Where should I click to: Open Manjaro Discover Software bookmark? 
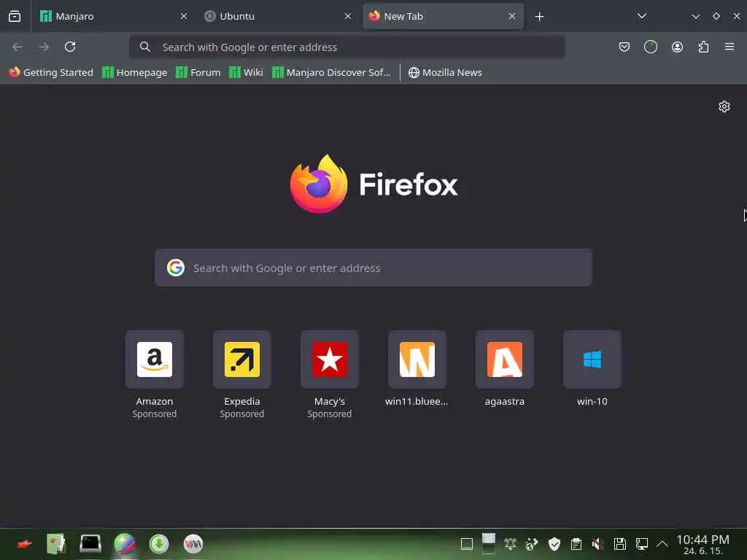tap(332, 72)
